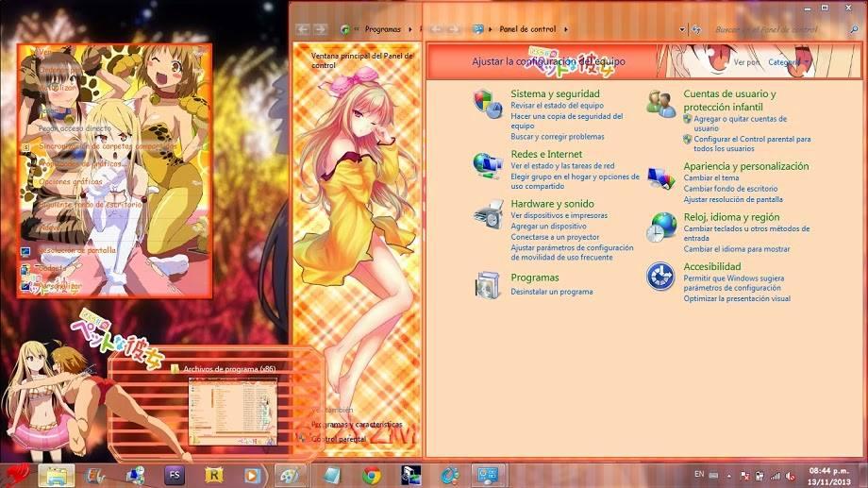Open the Apariencia y personalización monitor icon
This screenshot has height=488, width=868.
click(x=661, y=178)
